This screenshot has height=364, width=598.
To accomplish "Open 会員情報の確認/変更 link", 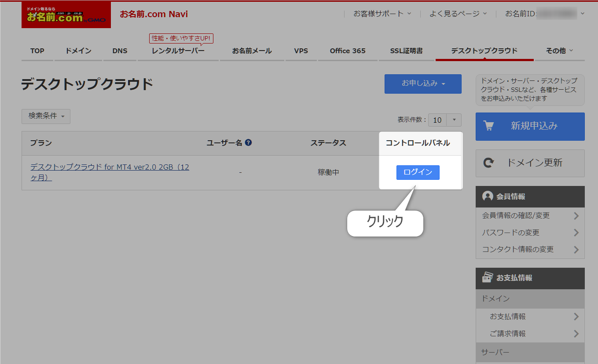I will point(516,216).
